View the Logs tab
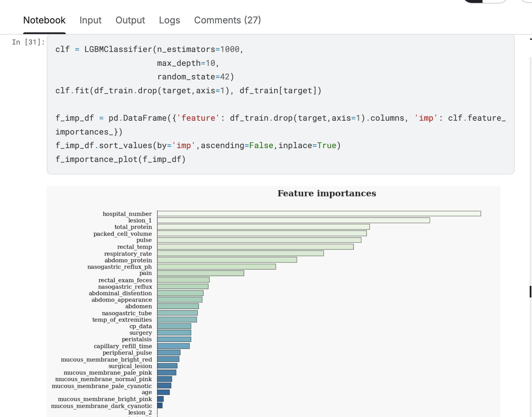 point(169,20)
